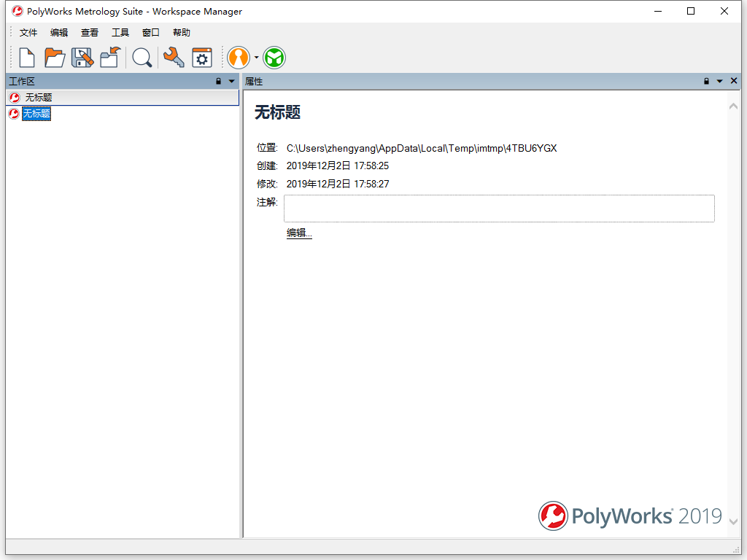Open the 窗口 menu
The width and height of the screenshot is (747, 560).
(x=150, y=32)
